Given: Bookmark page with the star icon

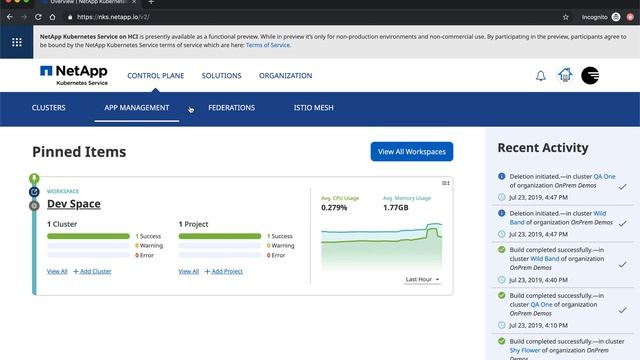Looking at the screenshot, I should pos(565,17).
